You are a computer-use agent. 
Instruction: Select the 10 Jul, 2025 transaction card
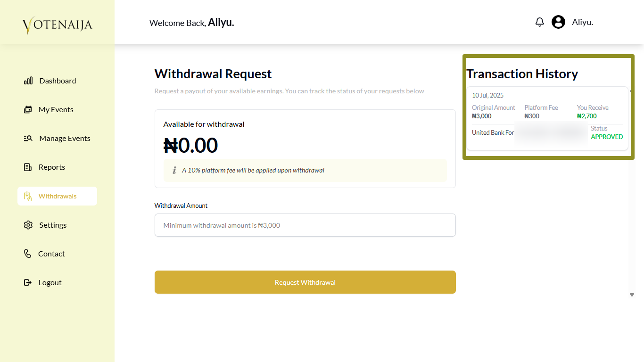click(x=547, y=118)
